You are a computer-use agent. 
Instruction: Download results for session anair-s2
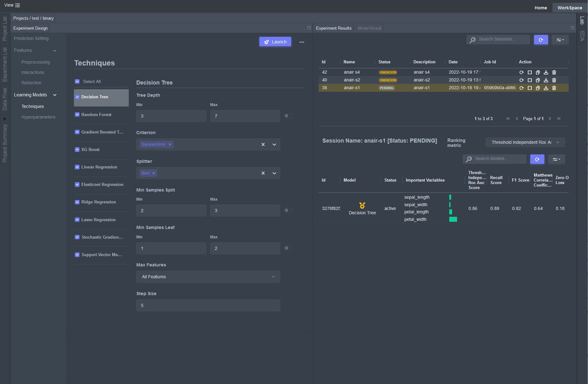coord(546,80)
